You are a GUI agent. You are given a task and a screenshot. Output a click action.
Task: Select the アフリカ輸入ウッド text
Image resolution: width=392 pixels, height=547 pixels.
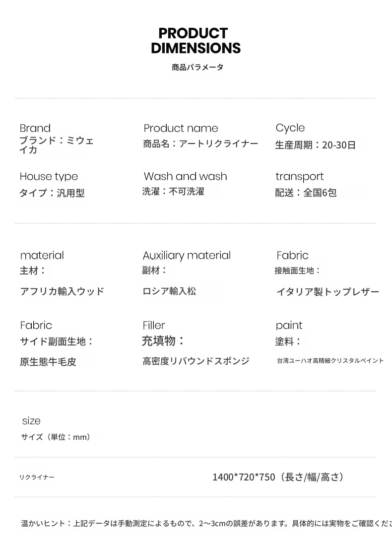pyautogui.click(x=62, y=291)
